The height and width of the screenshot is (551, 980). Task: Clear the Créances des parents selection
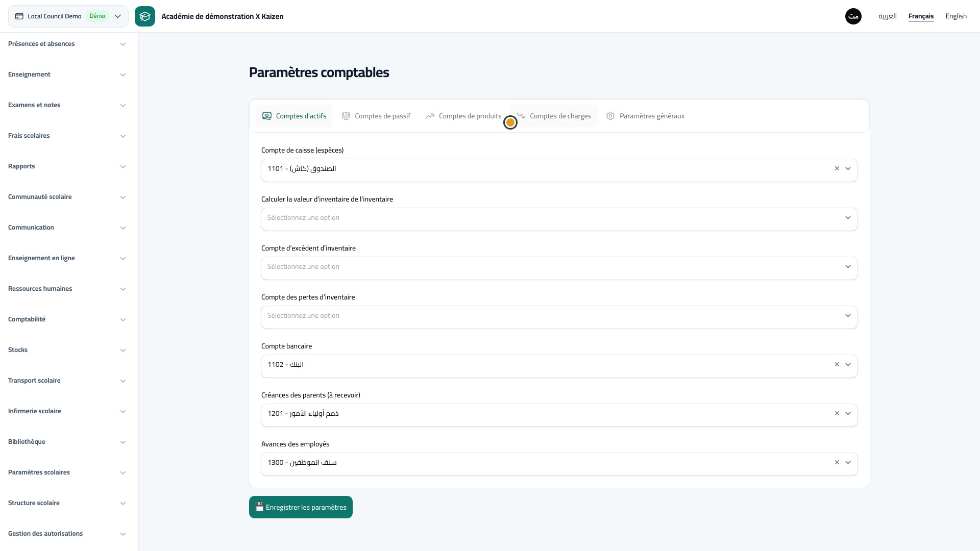(x=837, y=413)
